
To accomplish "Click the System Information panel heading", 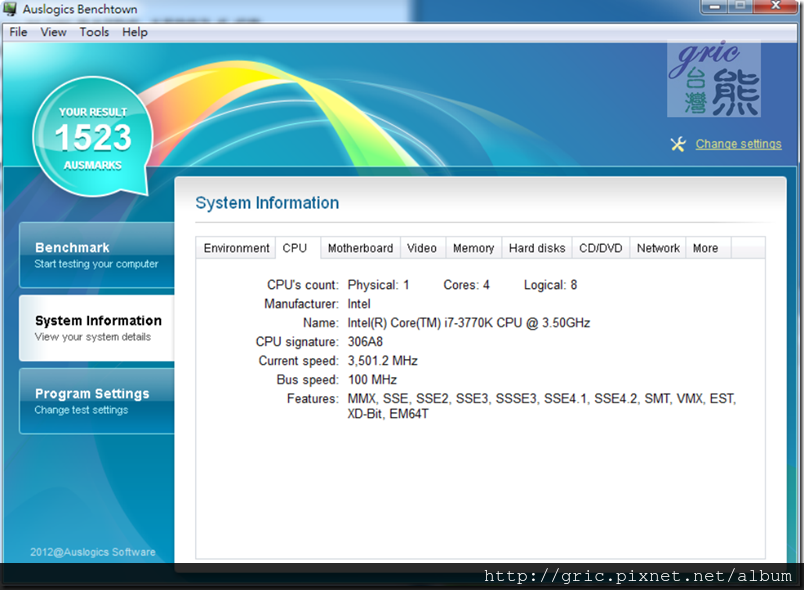I will [x=267, y=203].
